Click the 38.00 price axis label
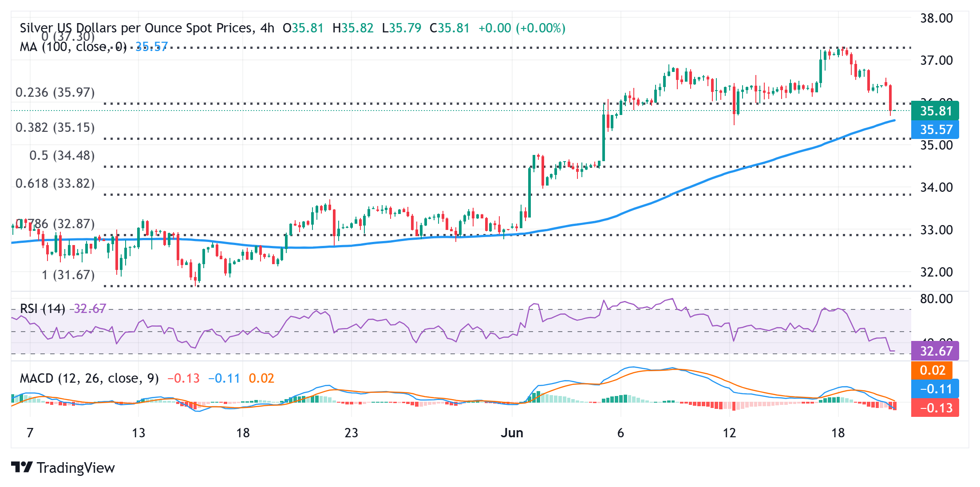Screen dimensions: 980x487 tap(936, 18)
